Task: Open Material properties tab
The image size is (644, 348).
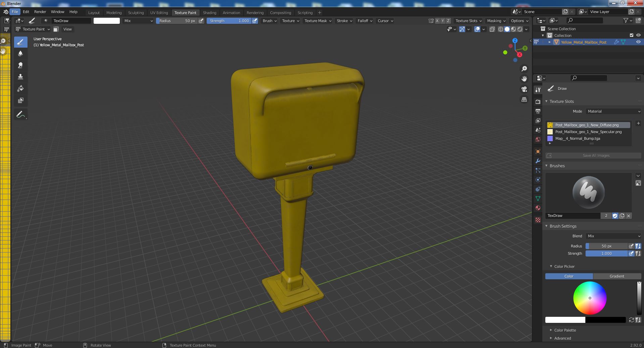Action: click(538, 208)
